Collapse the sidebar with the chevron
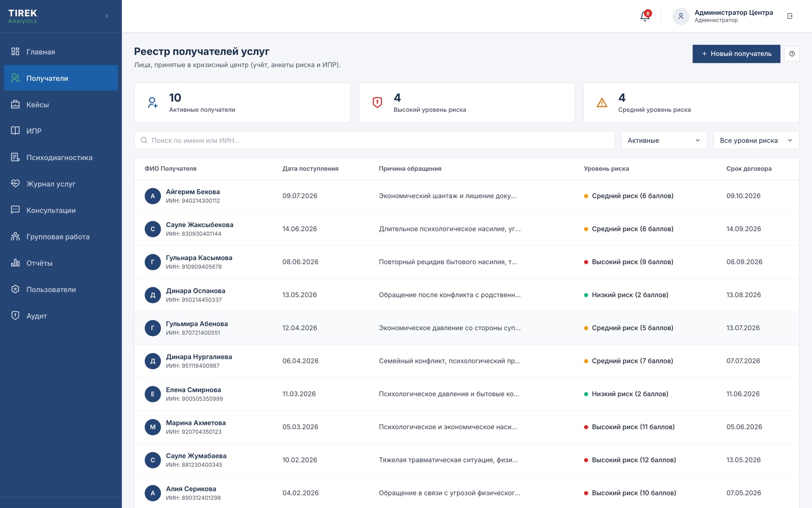The width and height of the screenshot is (812, 508). 107,16
